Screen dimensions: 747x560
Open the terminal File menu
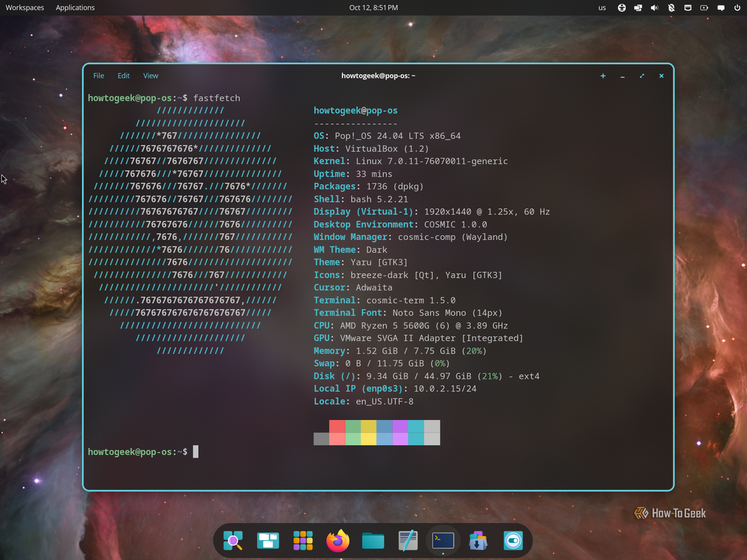[99, 76]
